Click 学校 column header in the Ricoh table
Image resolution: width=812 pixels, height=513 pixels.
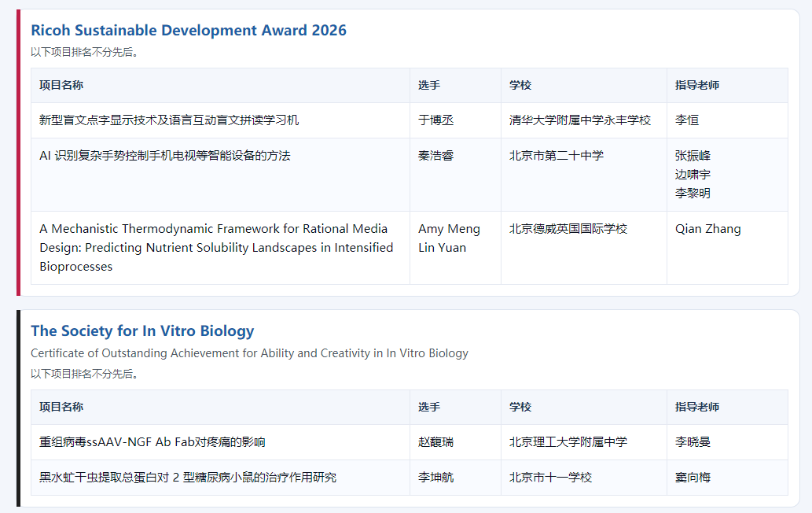[x=520, y=85]
